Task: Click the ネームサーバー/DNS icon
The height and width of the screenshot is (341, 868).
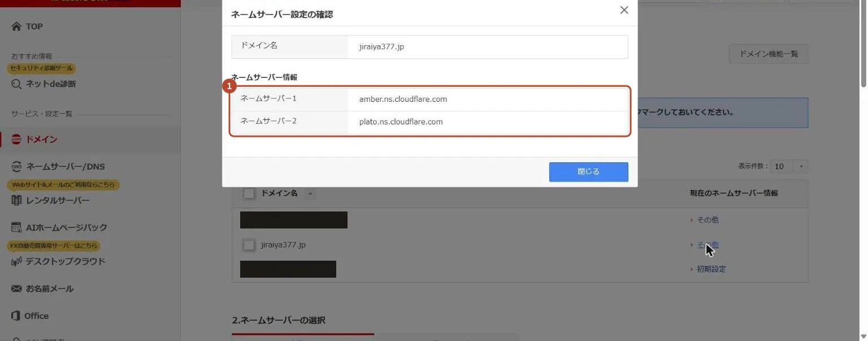Action: click(x=16, y=167)
